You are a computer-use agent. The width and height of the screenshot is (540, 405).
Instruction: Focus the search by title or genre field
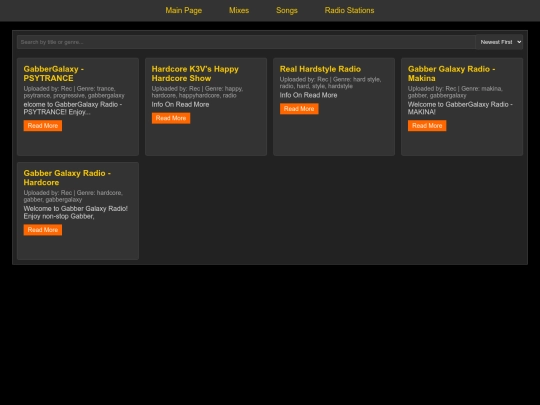[x=246, y=42]
